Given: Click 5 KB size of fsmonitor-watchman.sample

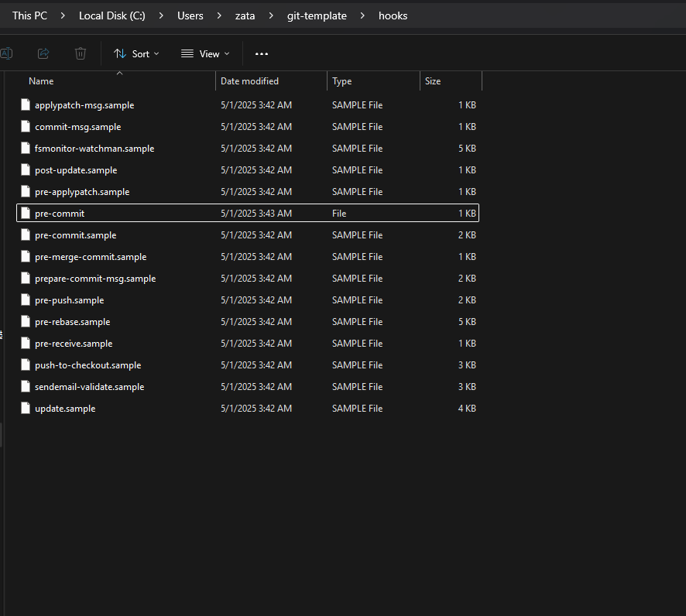Looking at the screenshot, I should 467,149.
